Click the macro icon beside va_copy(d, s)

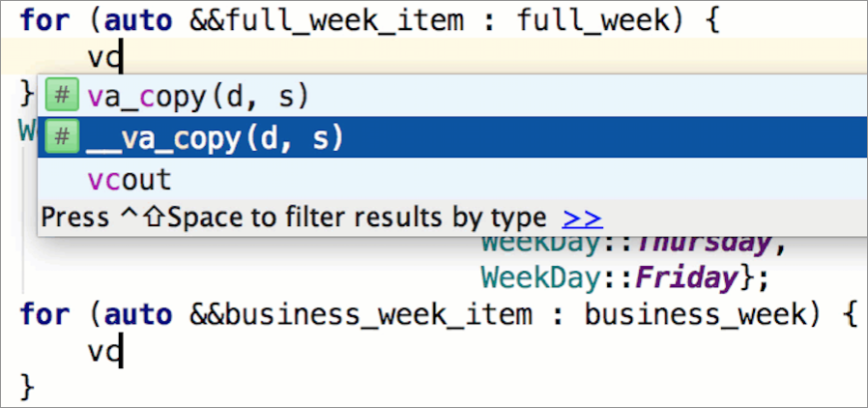62,95
